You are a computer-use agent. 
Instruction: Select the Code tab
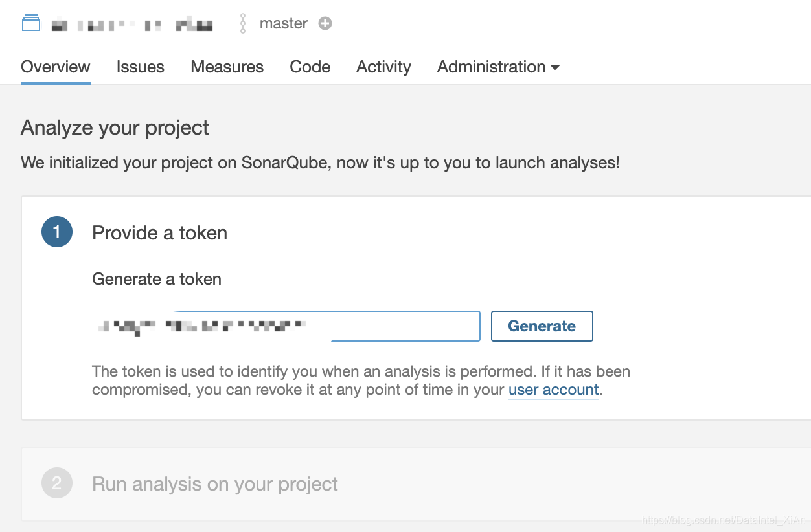[x=310, y=67]
